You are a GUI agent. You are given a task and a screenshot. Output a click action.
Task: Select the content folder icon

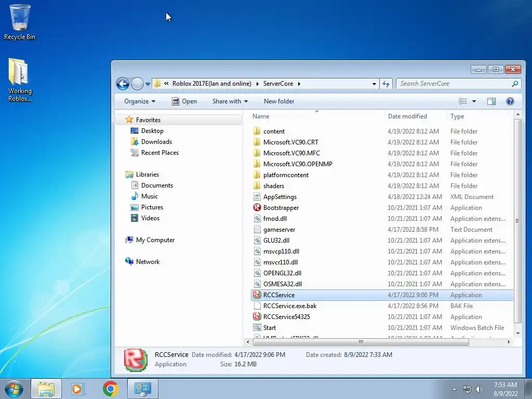[257, 131]
